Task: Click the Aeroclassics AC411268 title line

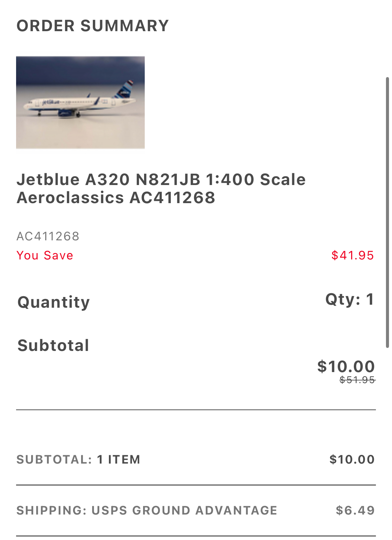Action: click(x=116, y=198)
